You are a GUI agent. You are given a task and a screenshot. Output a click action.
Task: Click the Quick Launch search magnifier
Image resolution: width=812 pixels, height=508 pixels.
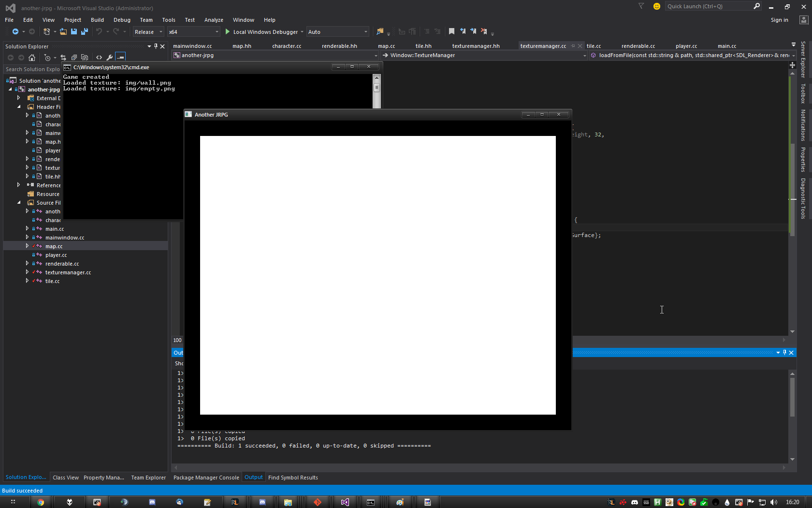click(x=757, y=6)
